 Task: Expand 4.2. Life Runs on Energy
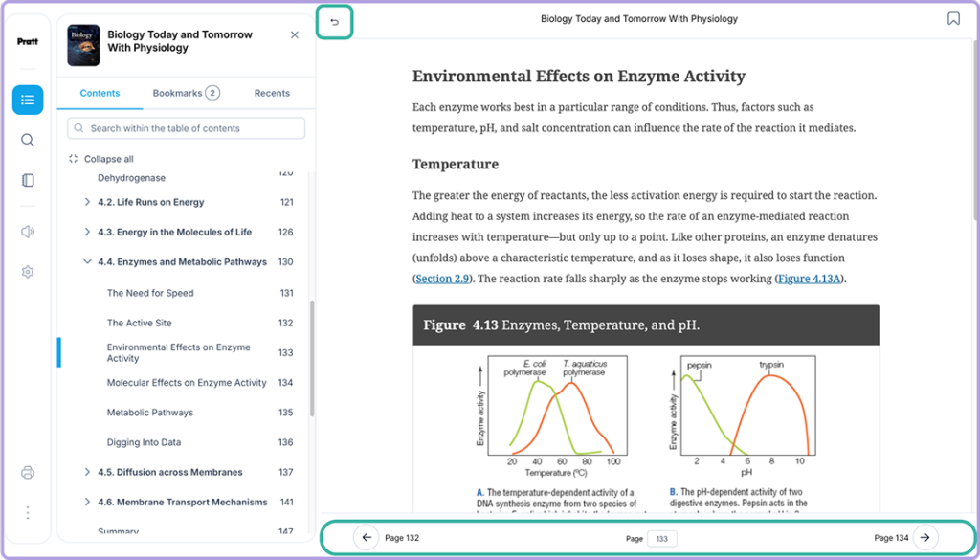coord(87,202)
